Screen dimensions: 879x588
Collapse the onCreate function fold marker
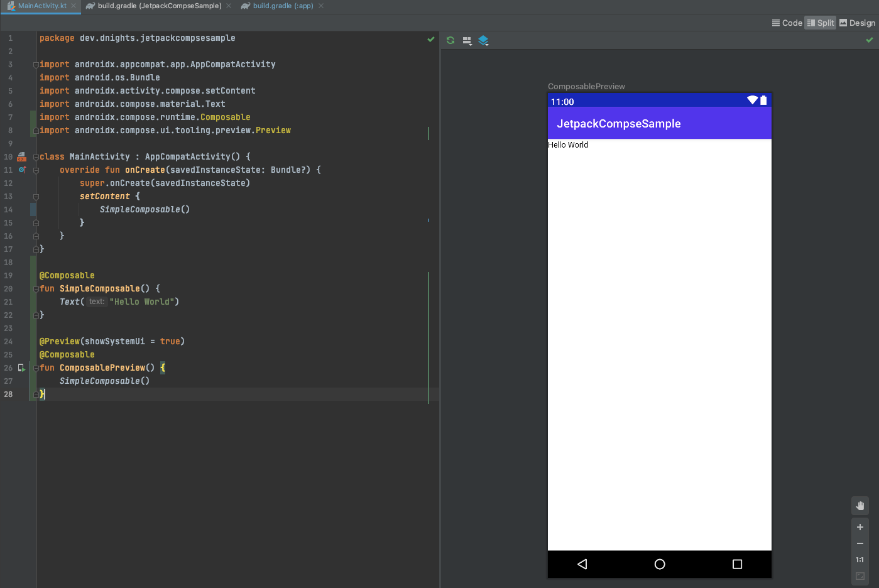pyautogui.click(x=36, y=170)
